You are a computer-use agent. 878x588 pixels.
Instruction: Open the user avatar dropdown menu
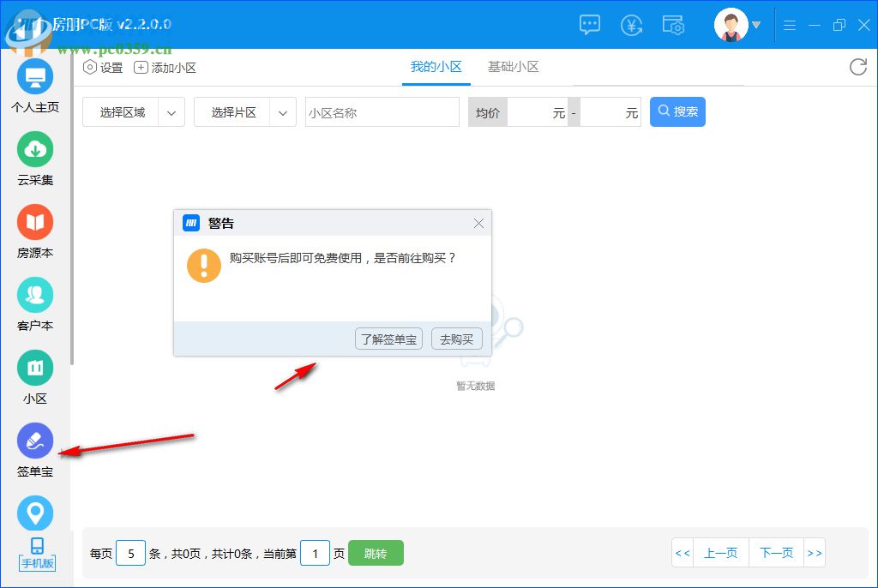click(x=736, y=25)
